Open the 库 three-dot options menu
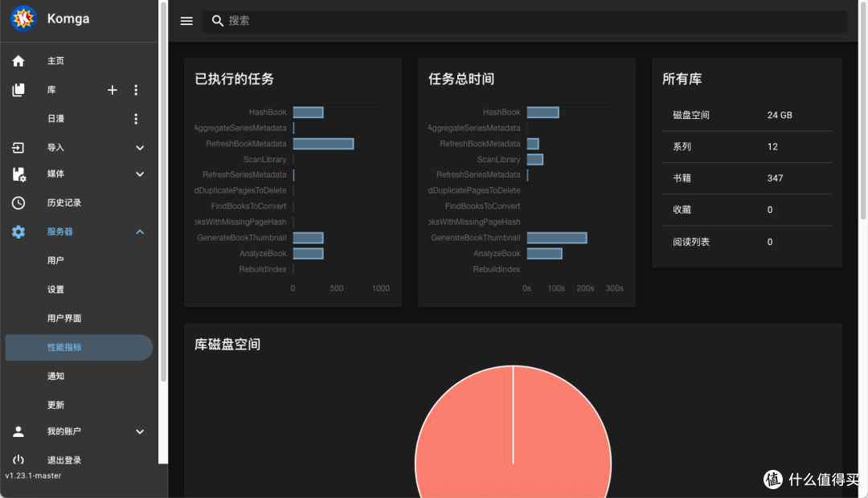The width and height of the screenshot is (868, 498). [x=136, y=90]
